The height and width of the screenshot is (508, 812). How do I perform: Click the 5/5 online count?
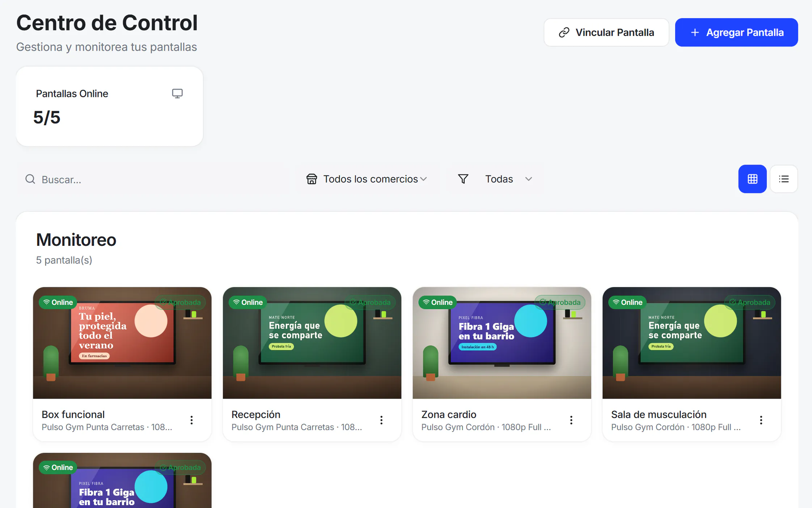coord(47,117)
